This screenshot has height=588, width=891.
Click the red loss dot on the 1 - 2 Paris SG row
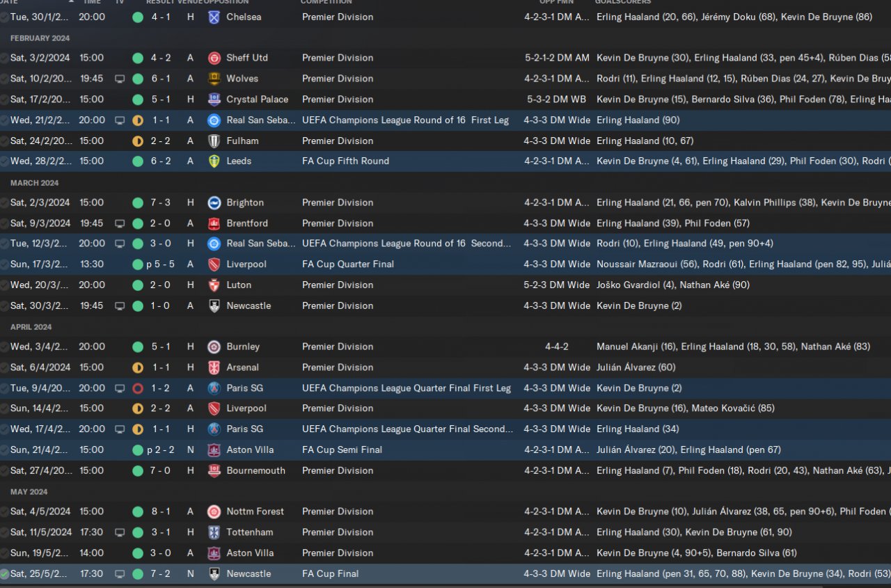138,388
